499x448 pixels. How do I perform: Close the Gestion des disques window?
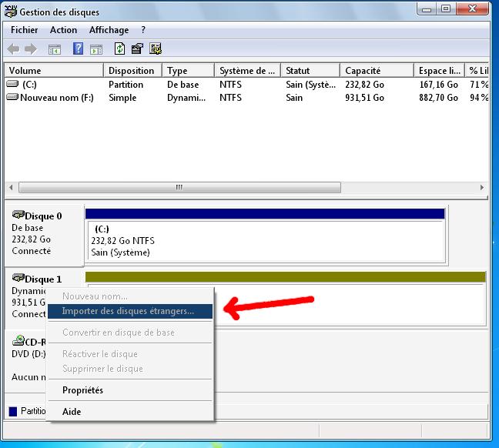tap(472, 9)
